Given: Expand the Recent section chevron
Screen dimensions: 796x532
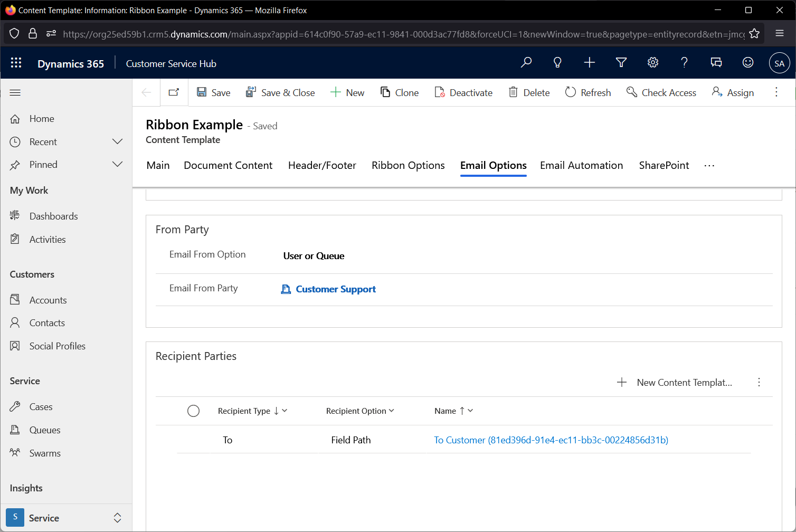Looking at the screenshot, I should point(118,142).
